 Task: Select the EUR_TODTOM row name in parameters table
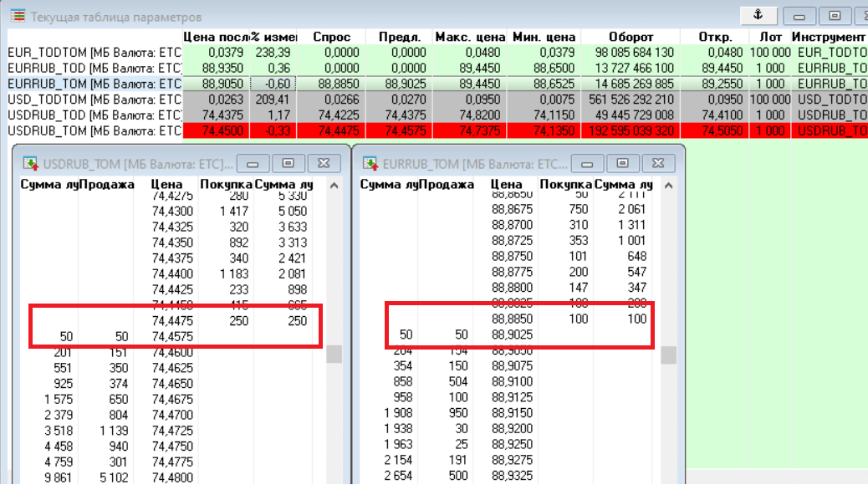(94, 53)
